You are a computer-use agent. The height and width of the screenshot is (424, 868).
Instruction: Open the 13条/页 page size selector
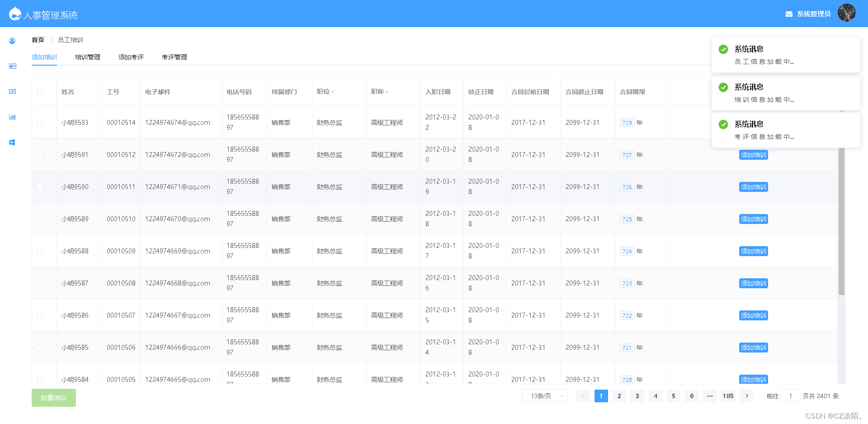tap(545, 396)
